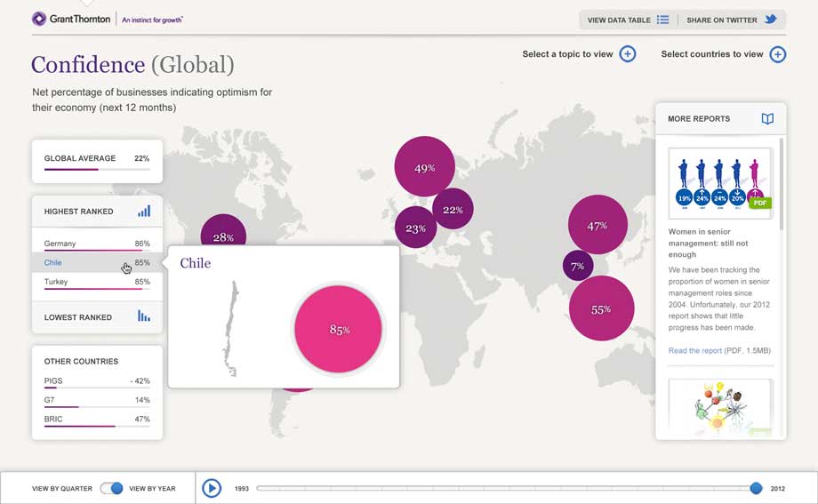Click the More Reports panel scrollbar
818x504 pixels.
(x=782, y=187)
